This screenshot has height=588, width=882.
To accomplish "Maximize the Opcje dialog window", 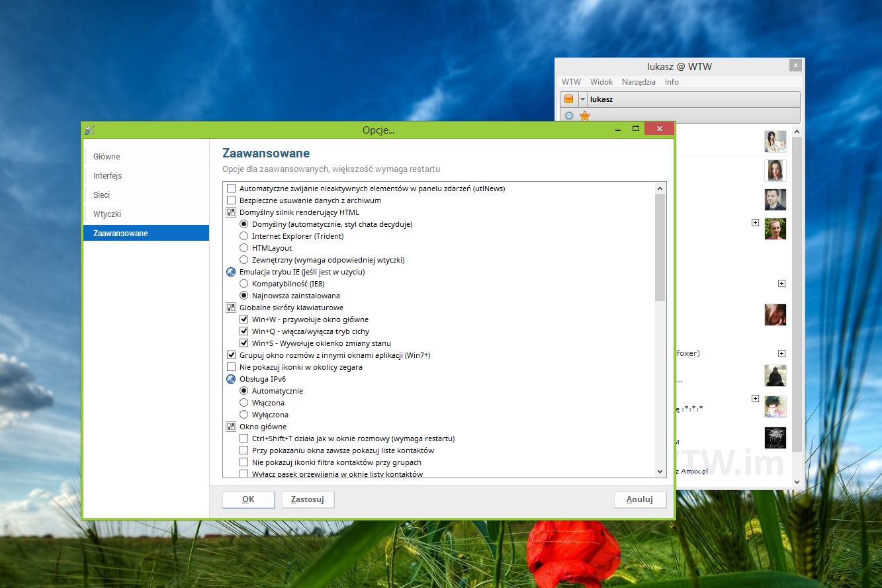I will pos(636,128).
